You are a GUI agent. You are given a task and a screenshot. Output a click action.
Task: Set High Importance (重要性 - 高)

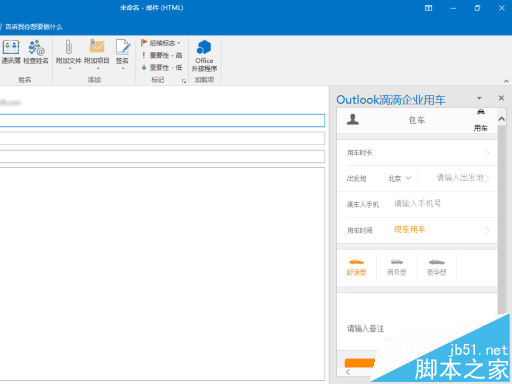(x=162, y=55)
